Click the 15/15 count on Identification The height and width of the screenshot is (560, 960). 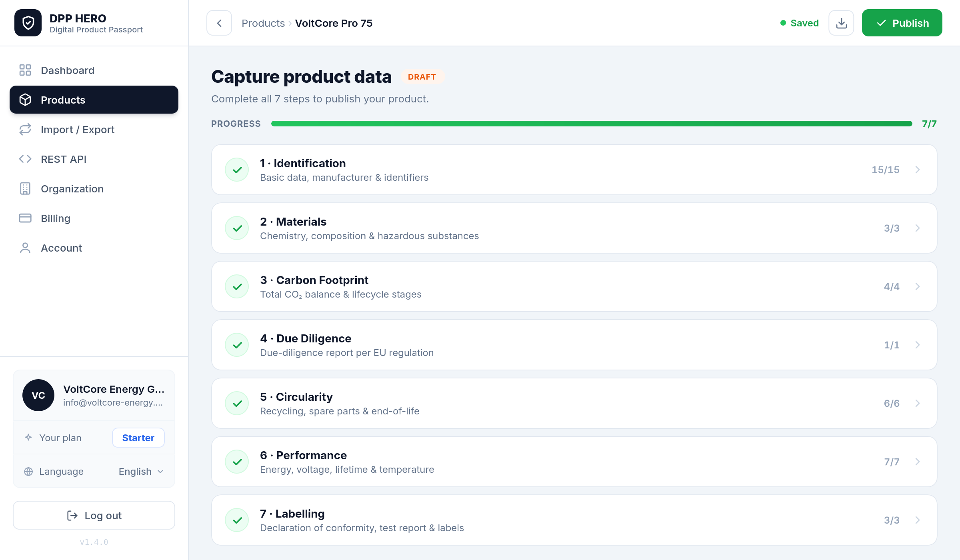[886, 170]
